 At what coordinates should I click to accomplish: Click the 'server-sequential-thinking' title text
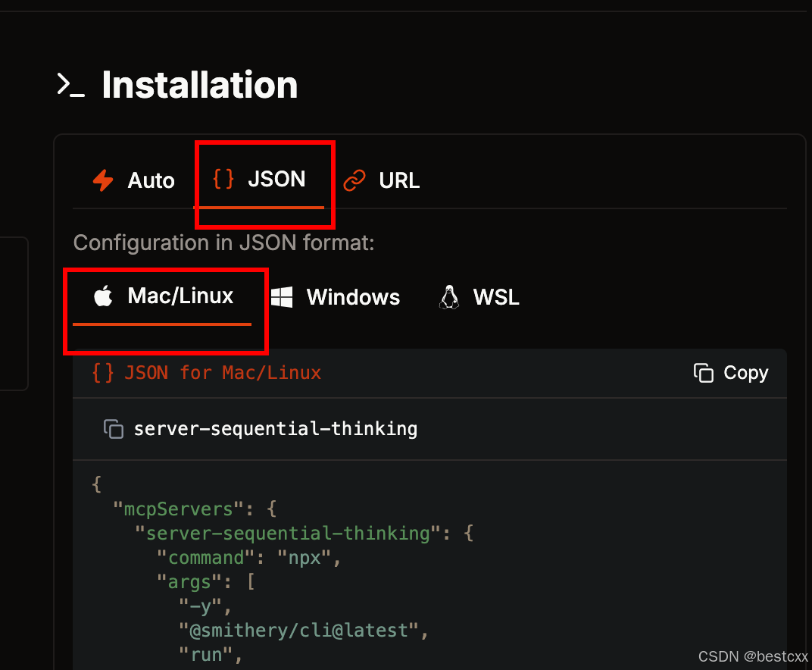tap(276, 429)
